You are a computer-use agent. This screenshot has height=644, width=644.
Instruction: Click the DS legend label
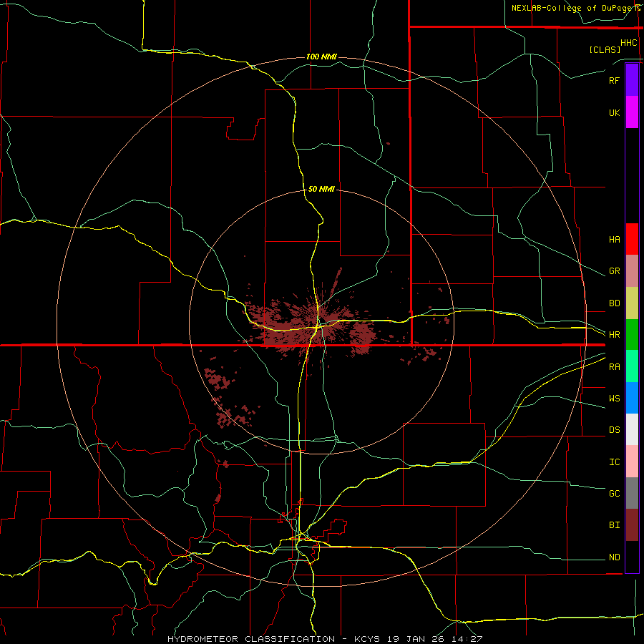(614, 430)
